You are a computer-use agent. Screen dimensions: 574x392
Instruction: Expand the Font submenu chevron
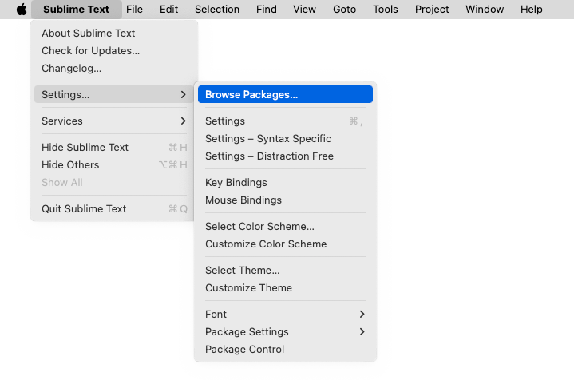coord(362,314)
